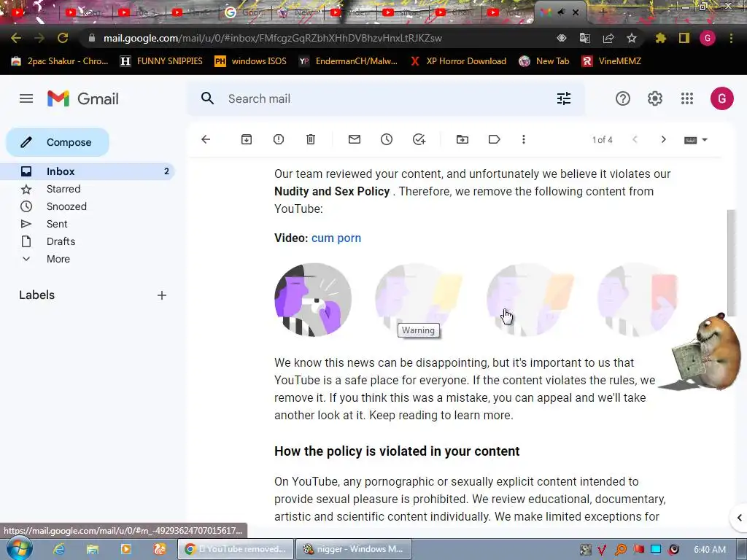Open the Chrome profile G avatar

708,38
